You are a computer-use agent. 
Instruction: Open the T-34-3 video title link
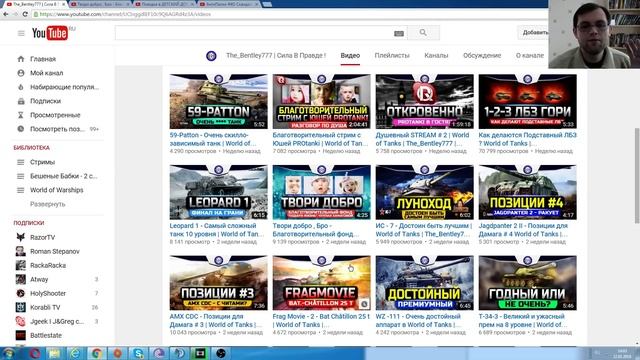click(523, 320)
